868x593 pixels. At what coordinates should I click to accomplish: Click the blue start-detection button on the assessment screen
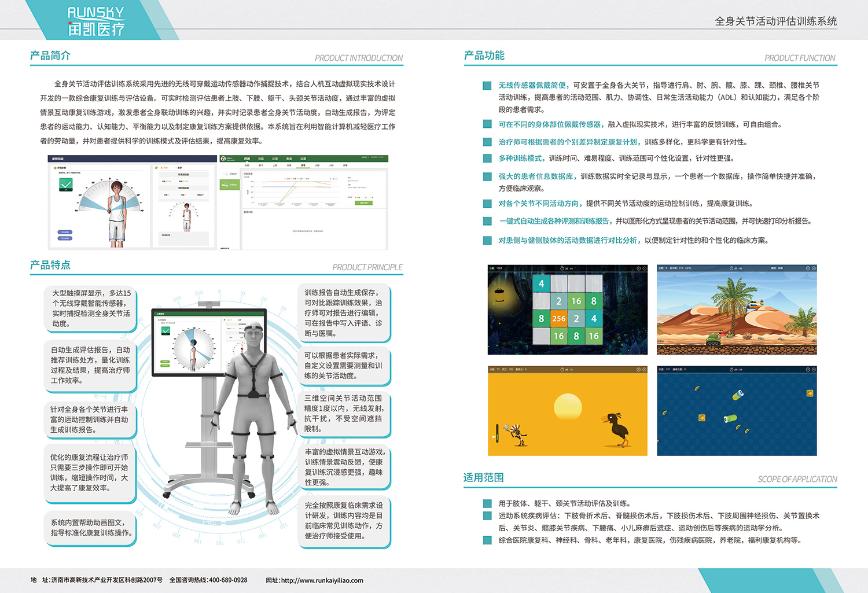[x=65, y=231]
